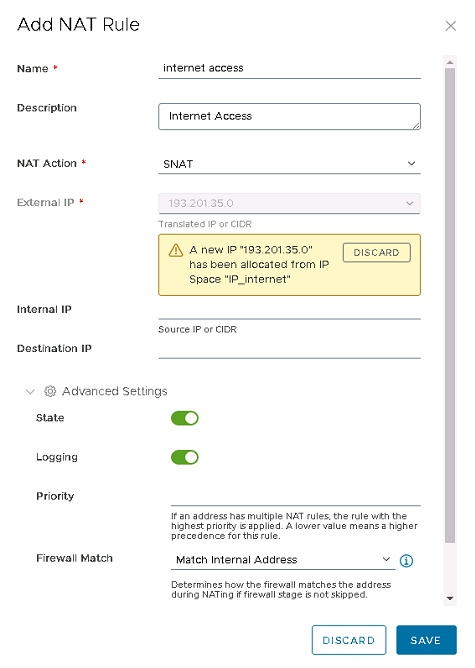The image size is (475, 668).
Task: Click the Firewall Match info icon
Action: [x=406, y=561]
